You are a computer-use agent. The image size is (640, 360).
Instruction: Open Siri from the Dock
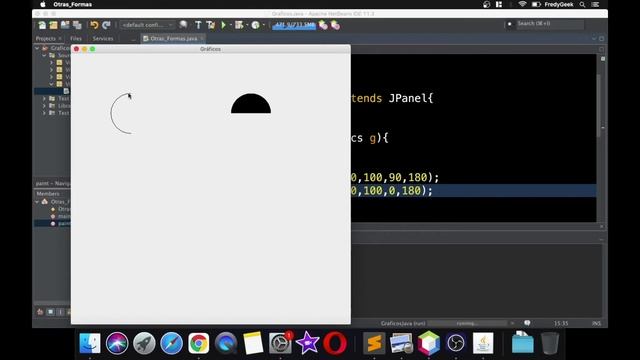(x=117, y=343)
